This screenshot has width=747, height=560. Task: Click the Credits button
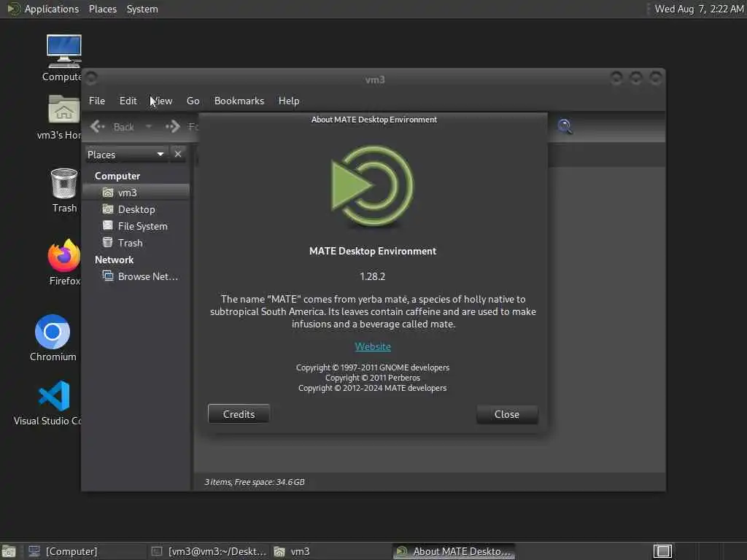click(x=239, y=414)
